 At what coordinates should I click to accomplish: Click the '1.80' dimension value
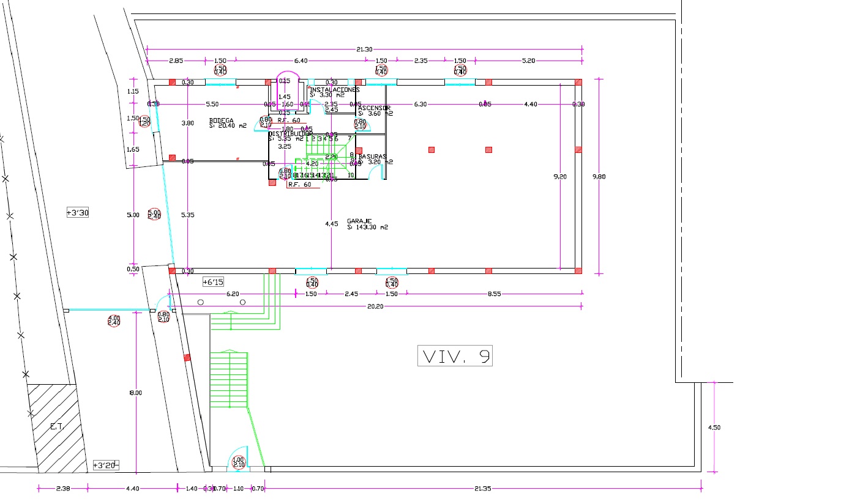pos(287,129)
